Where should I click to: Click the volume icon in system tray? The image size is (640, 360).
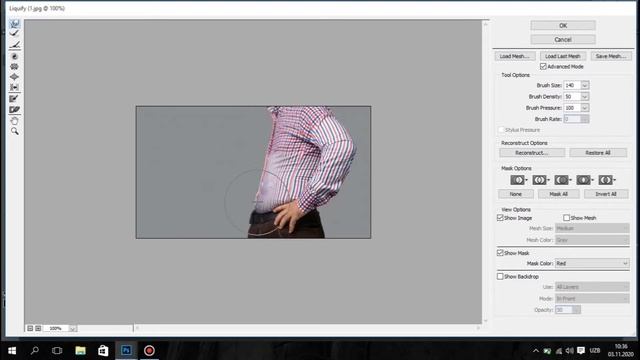(x=569, y=351)
